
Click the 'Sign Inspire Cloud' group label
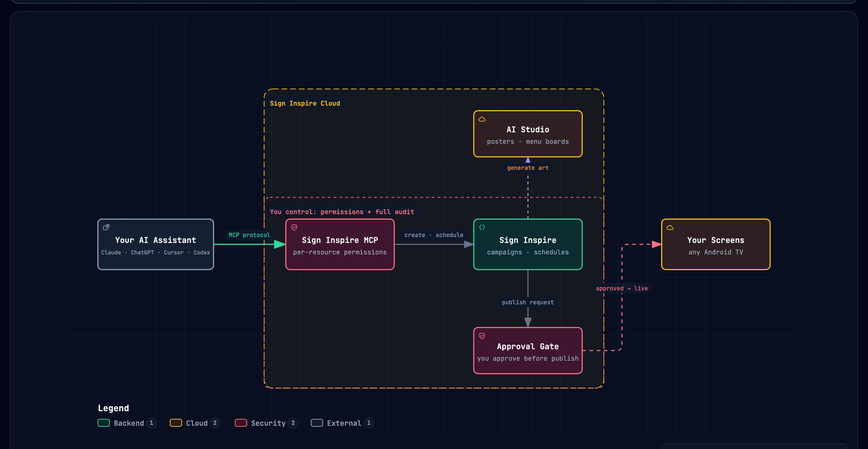[x=305, y=104]
